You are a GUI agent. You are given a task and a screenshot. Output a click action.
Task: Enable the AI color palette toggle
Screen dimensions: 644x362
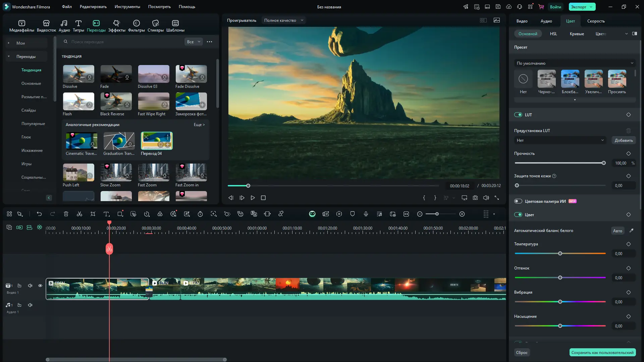point(518,201)
